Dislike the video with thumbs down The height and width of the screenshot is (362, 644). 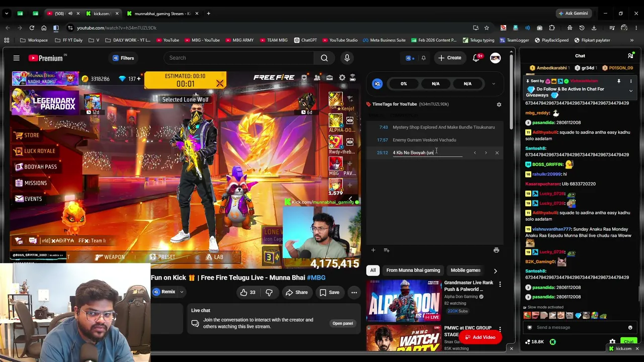(269, 292)
